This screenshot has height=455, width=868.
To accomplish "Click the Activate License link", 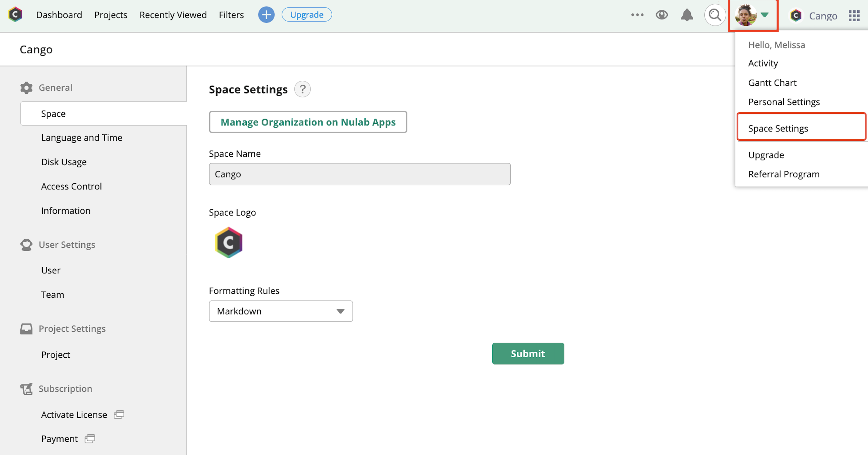I will point(74,415).
